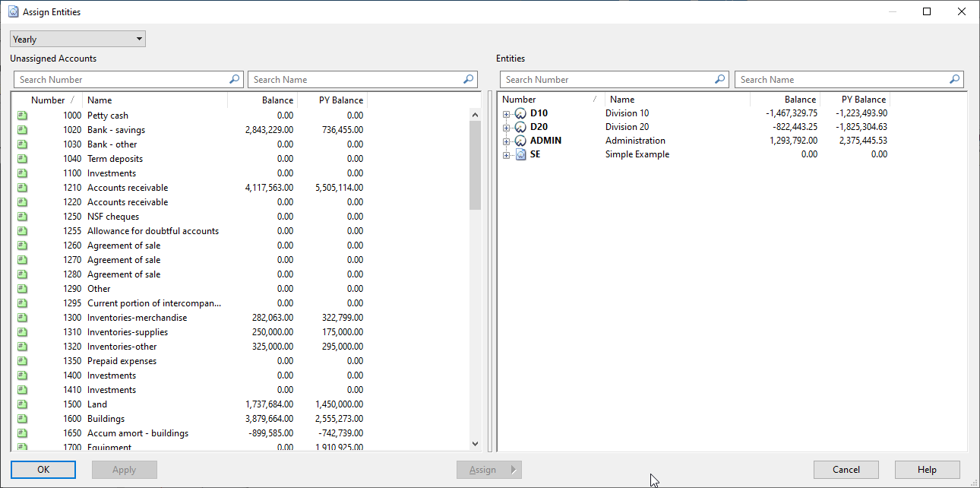The width and height of the screenshot is (980, 488).
Task: Select the Inventories-merchandise account row
Action: point(137,318)
